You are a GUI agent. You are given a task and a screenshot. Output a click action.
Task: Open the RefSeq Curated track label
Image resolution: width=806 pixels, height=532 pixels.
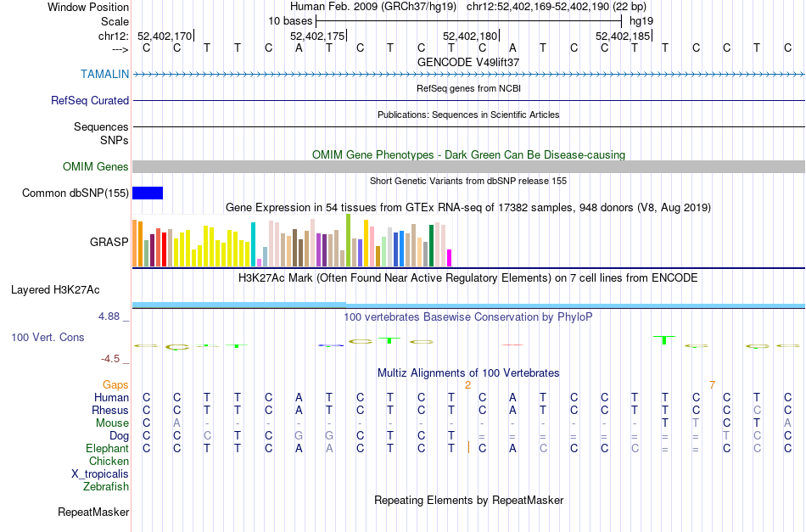[90, 100]
